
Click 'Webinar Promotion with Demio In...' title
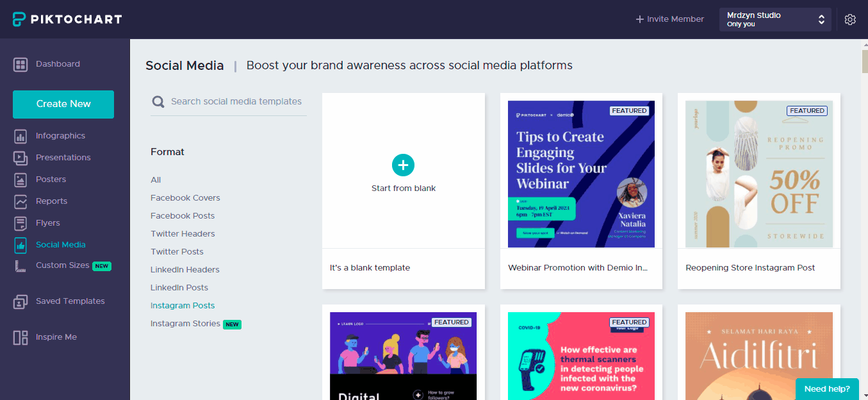click(x=577, y=268)
